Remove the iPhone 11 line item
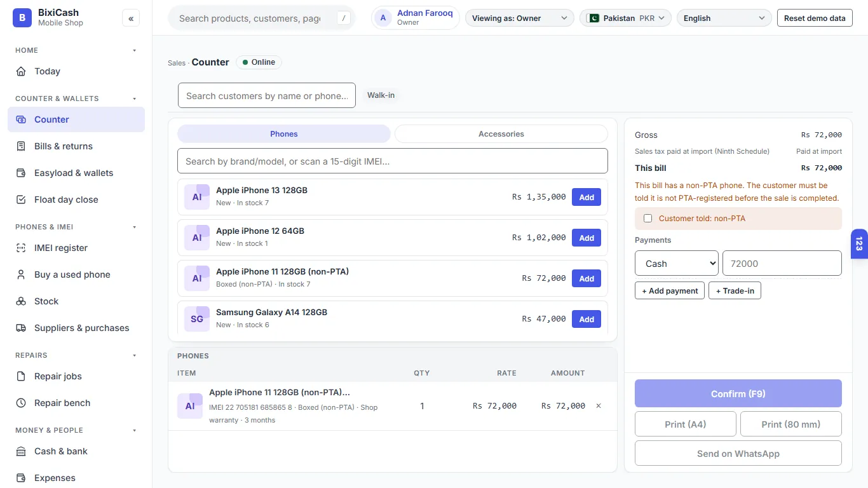Screen dimensions: 868x488 coord(599,406)
